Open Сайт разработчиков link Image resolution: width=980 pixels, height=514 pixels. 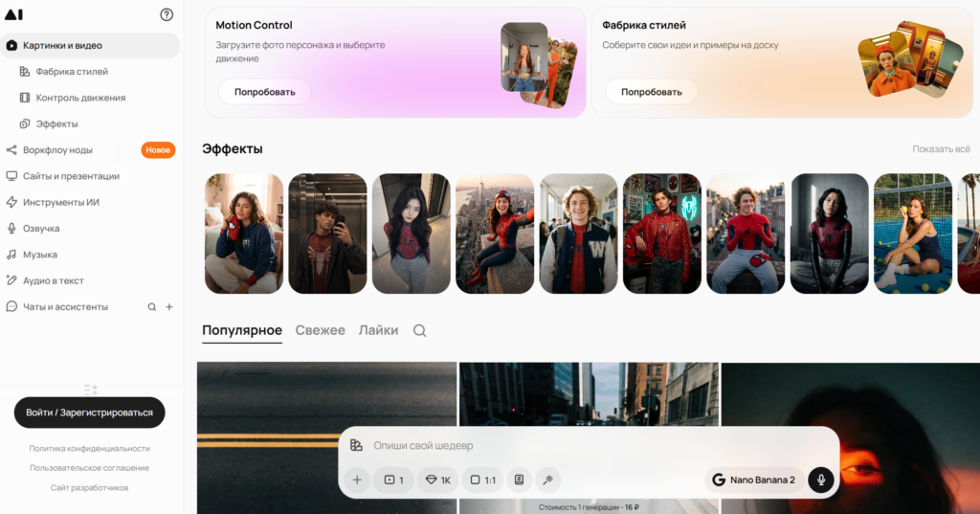pos(89,488)
